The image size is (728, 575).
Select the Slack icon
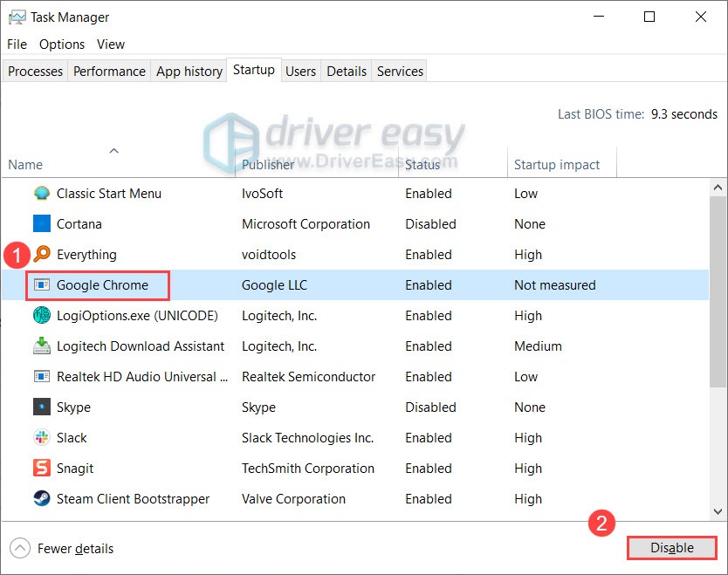[x=41, y=437]
